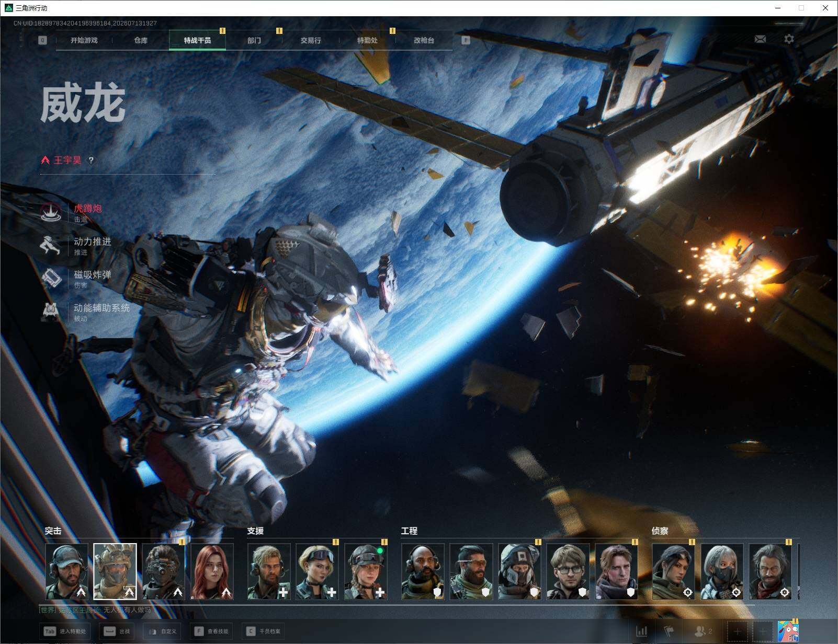Open the 部门 tab
838x644 pixels.
[254, 40]
